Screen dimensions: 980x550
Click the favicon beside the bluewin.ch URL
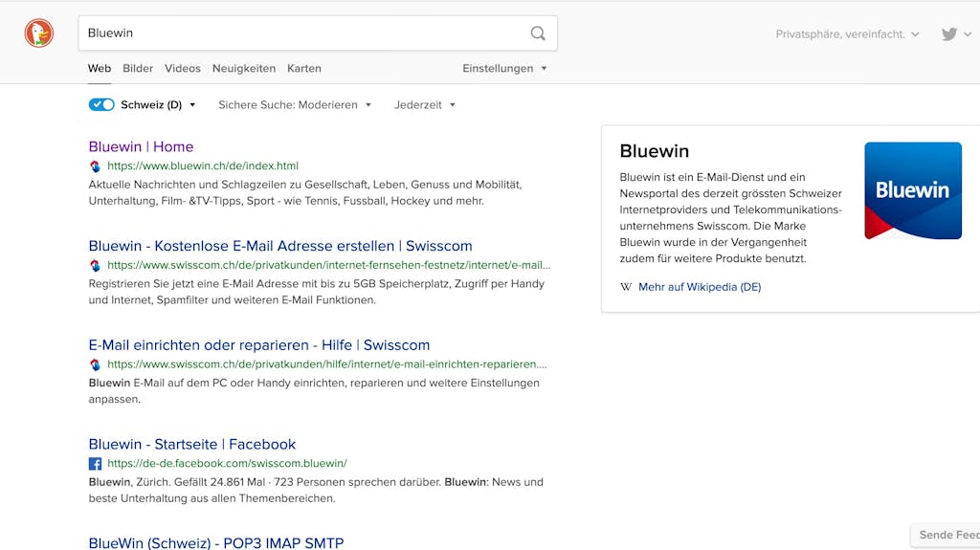pyautogui.click(x=95, y=166)
